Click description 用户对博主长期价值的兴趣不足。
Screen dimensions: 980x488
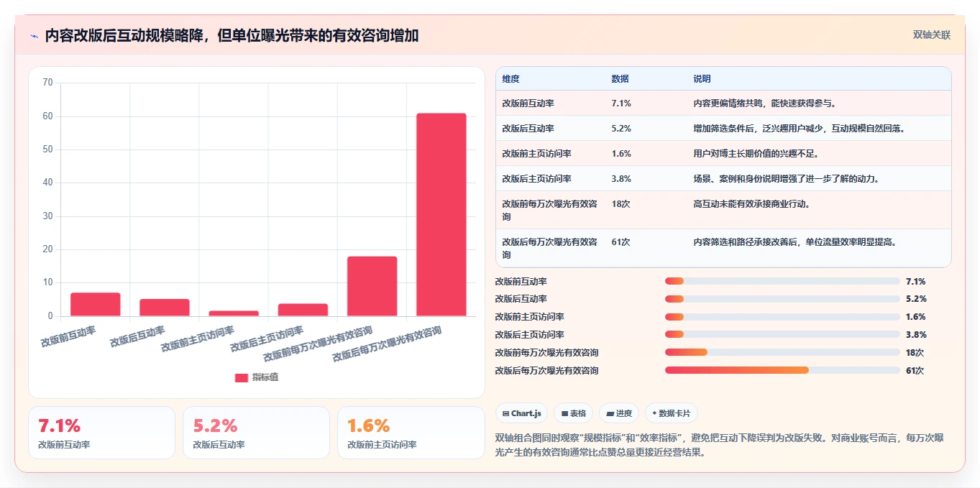(756, 154)
